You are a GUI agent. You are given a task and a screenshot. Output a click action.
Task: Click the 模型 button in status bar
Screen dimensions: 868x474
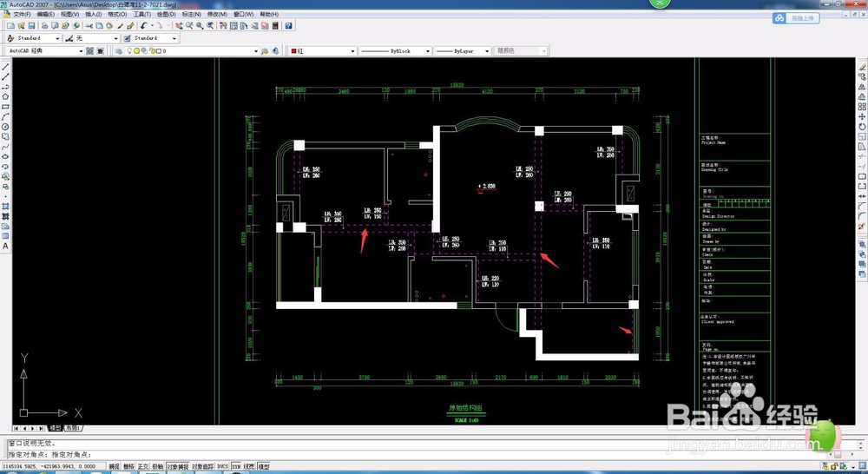coord(264,467)
